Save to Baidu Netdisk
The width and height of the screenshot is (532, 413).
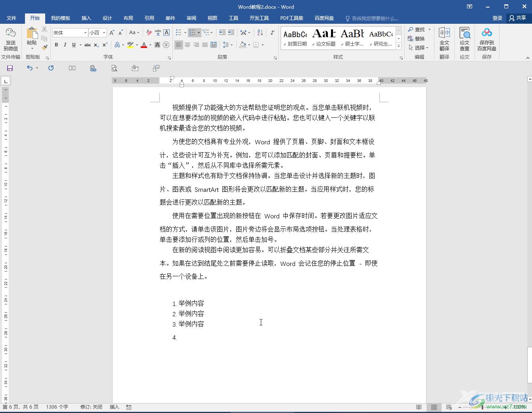(x=487, y=39)
